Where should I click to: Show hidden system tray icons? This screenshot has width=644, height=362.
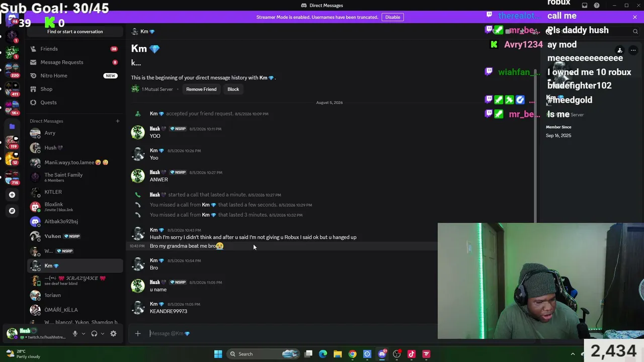pos(573,354)
